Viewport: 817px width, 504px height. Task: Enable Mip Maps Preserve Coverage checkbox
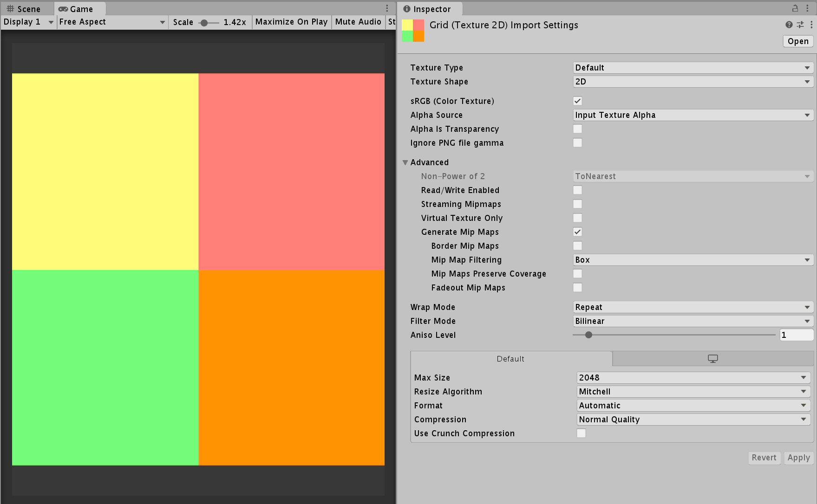(x=577, y=274)
